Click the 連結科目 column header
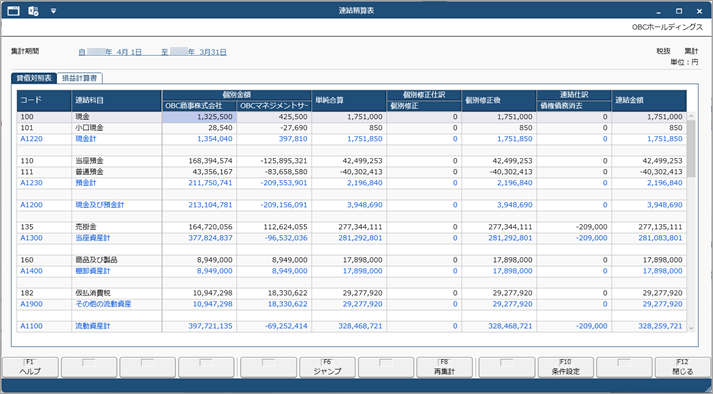Screen dimensions: 713x394 (116, 101)
